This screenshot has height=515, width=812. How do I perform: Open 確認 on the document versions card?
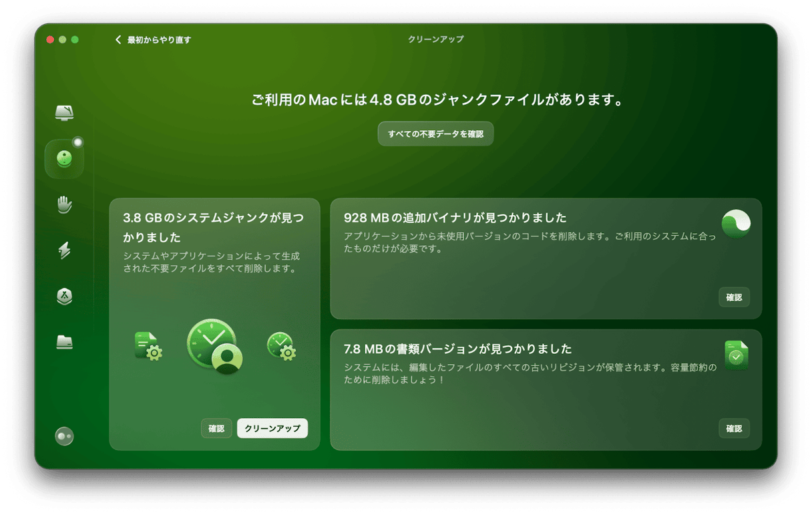click(x=734, y=428)
